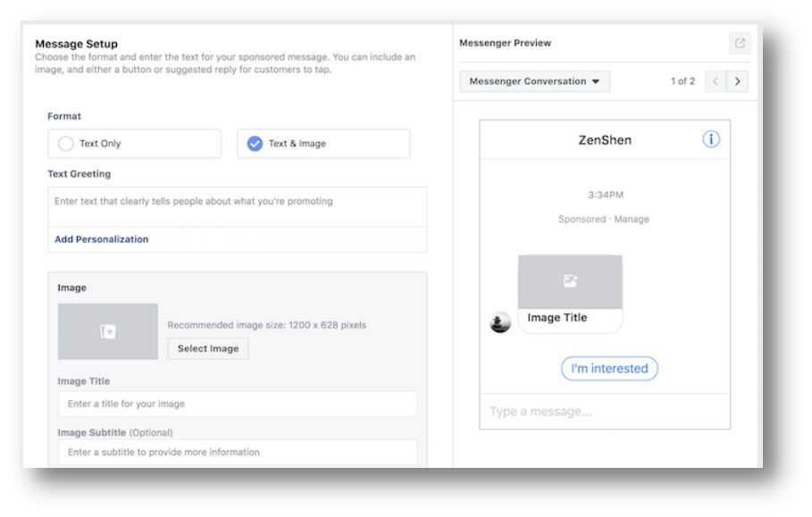This screenshot has height=517, width=812.
Task: Click the add-image icon in the image placeholder
Action: (x=108, y=331)
